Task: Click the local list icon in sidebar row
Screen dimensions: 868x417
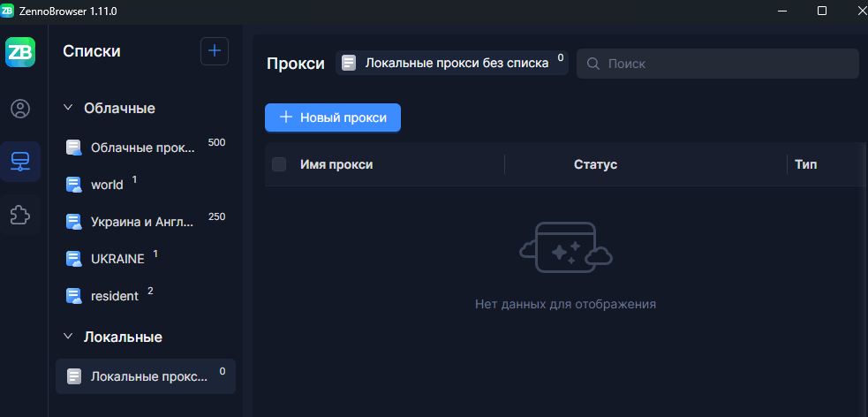Action: click(74, 376)
